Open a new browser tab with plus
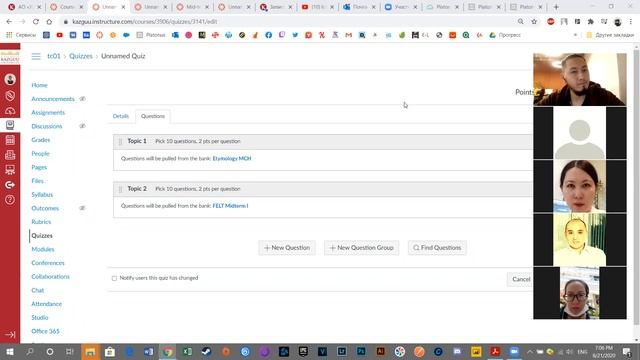The image size is (640, 360). pyautogui.click(x=556, y=7)
